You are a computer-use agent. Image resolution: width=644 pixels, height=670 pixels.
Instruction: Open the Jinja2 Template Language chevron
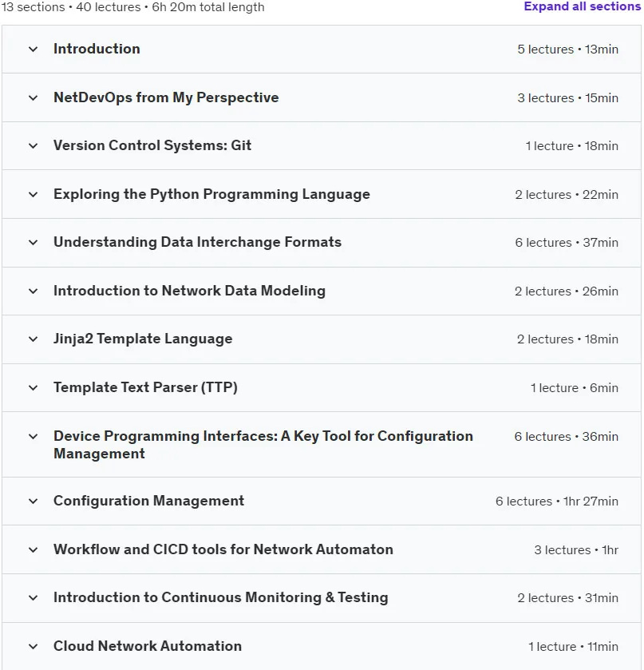pyautogui.click(x=33, y=339)
